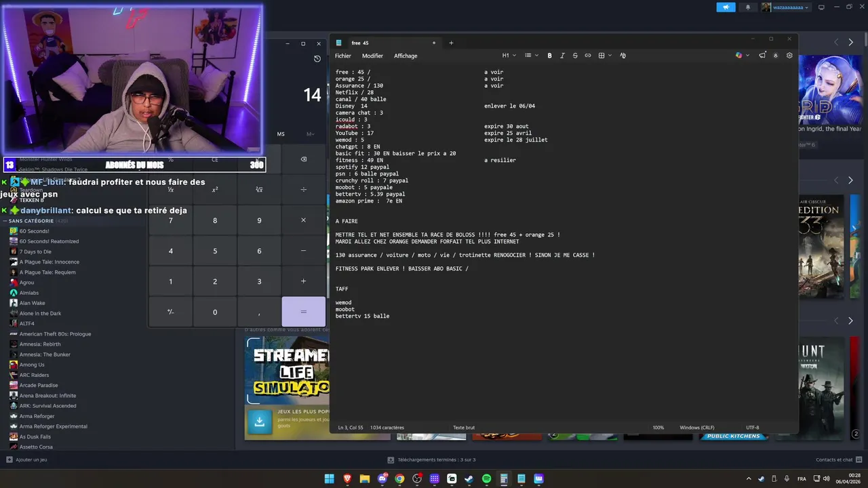Click Steam notifications bell

coord(748,7)
